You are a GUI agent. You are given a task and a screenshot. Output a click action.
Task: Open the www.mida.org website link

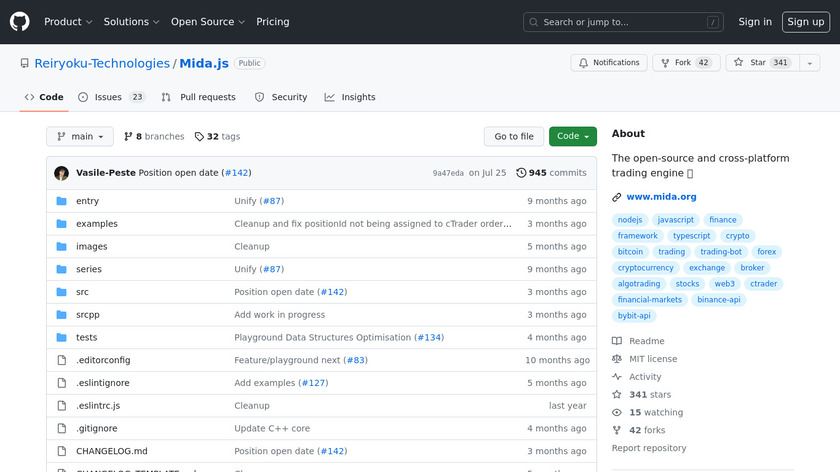[661, 197]
